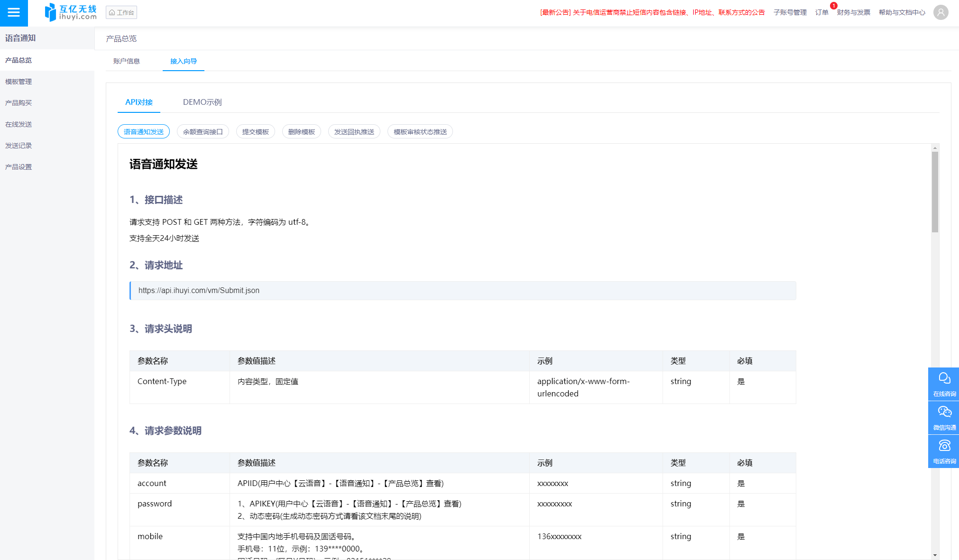Switch to DEMO示例 tab
This screenshot has height=560, width=959.
202,102
